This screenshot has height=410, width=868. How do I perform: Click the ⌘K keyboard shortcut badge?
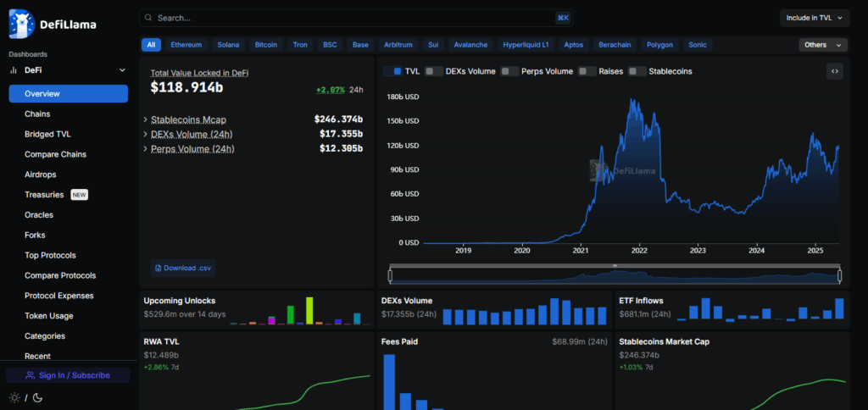point(563,18)
